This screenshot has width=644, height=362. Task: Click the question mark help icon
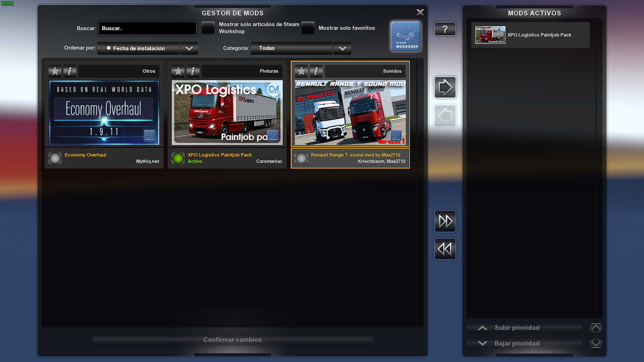(x=445, y=29)
